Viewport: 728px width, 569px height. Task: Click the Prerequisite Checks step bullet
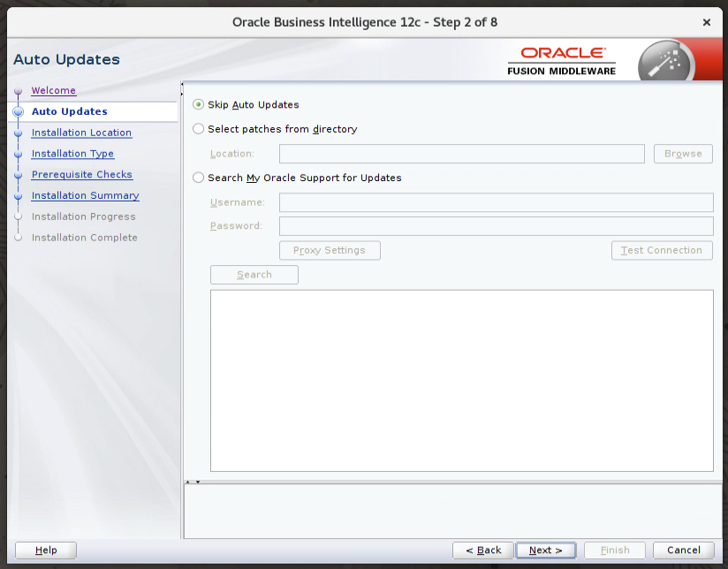pyautogui.click(x=18, y=175)
